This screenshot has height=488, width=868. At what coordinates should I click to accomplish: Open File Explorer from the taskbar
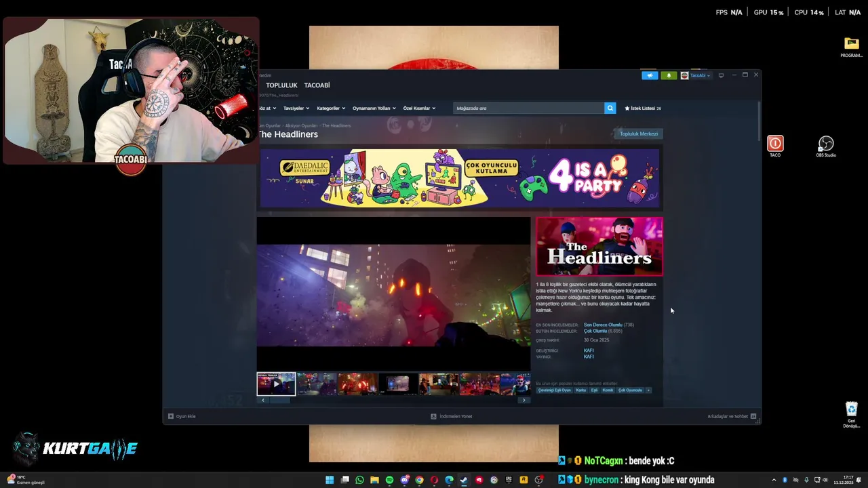tap(374, 480)
